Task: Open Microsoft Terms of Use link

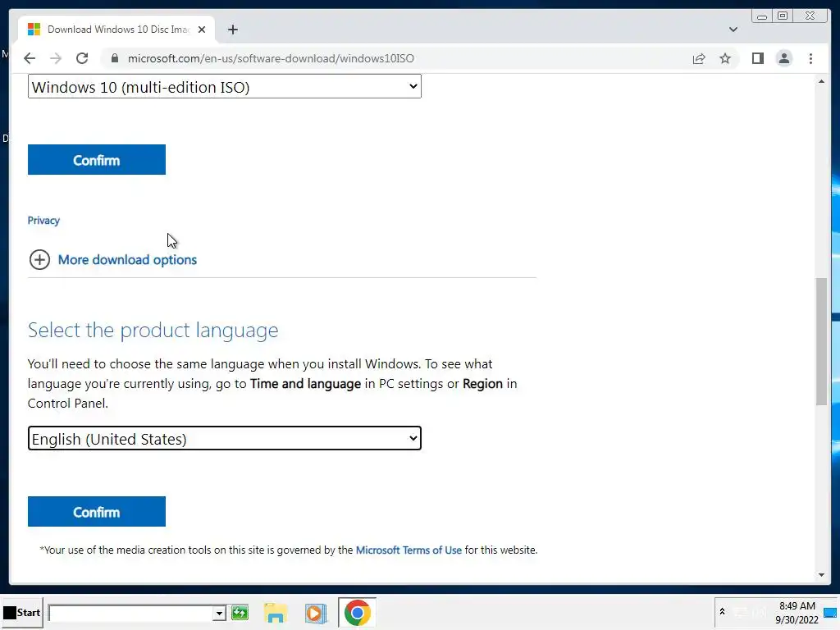Action: (409, 550)
